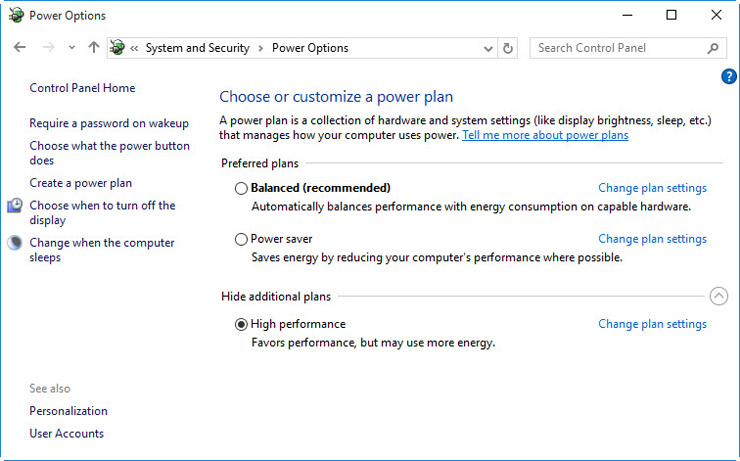Click the Balanced (recommended) plan label
The width and height of the screenshot is (740, 461).
click(320, 188)
